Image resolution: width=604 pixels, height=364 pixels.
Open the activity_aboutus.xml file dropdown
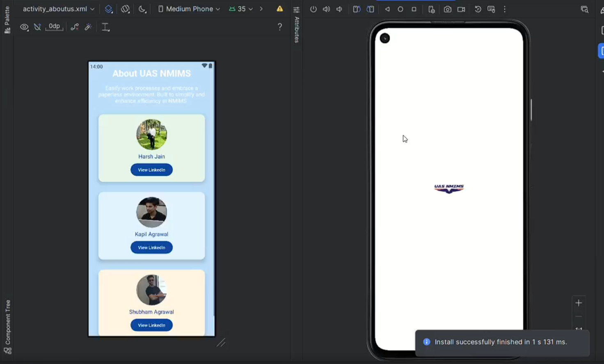(x=58, y=9)
